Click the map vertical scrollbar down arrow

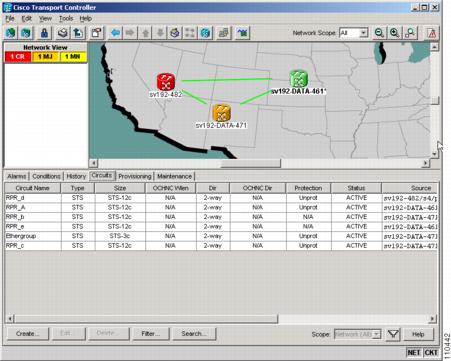[434, 154]
